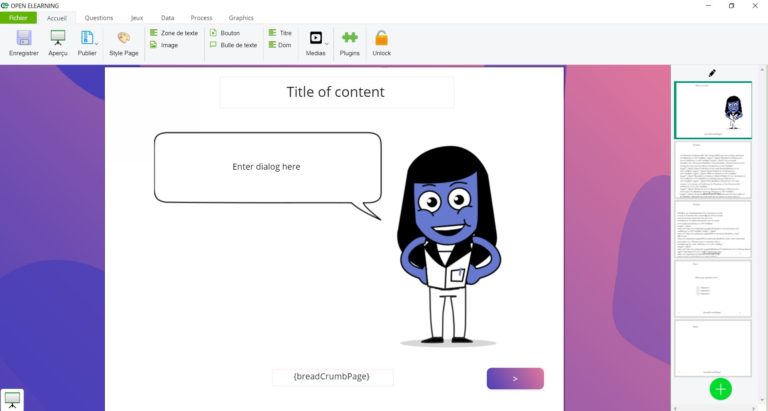This screenshot has width=768, height=411.
Task: Click the Unlock padlock icon
Action: click(382, 38)
